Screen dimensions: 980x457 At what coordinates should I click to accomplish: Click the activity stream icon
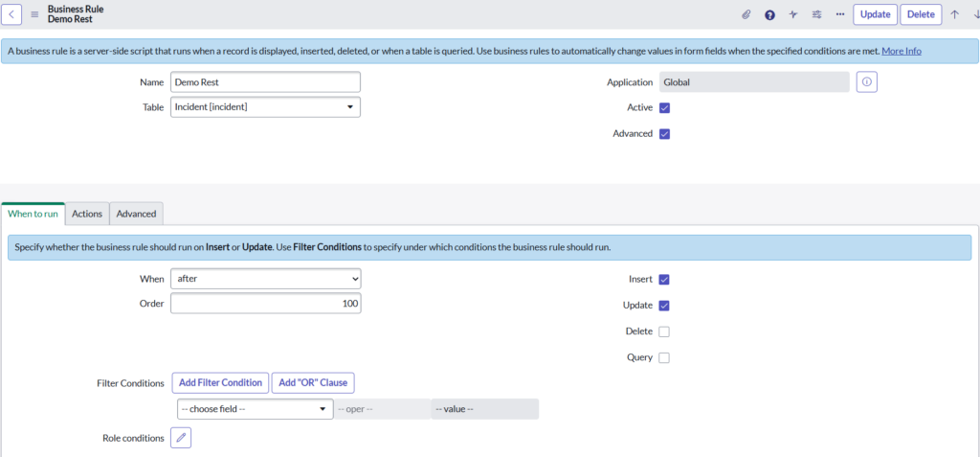point(793,14)
